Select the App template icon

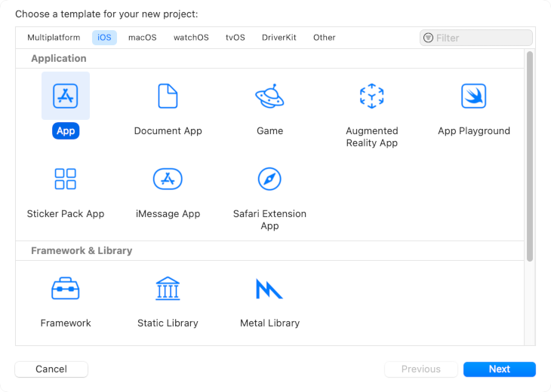(66, 96)
